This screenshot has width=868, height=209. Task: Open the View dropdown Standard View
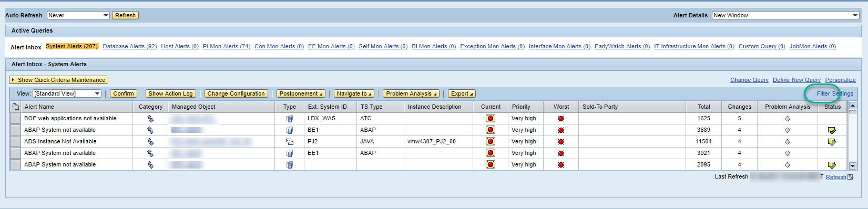tap(67, 93)
